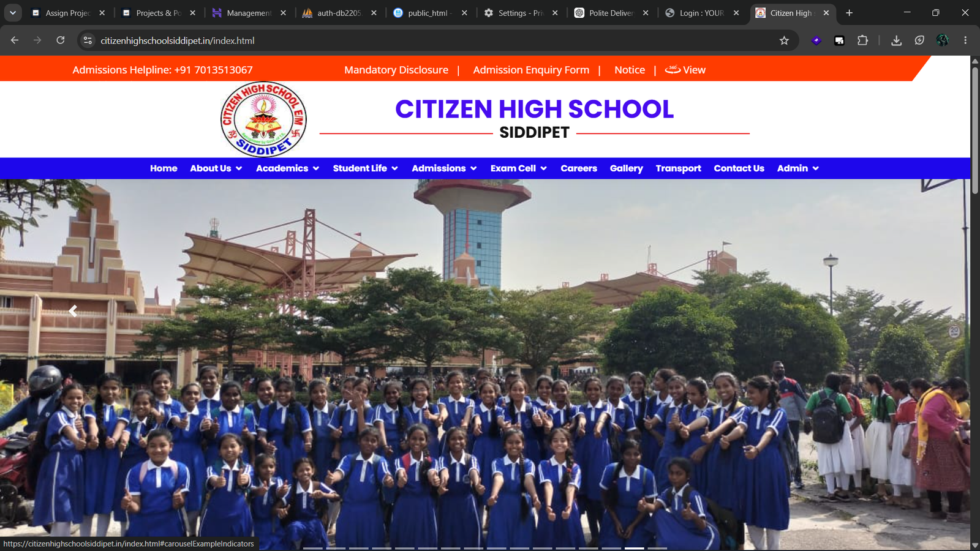Click the browser forward arrow

click(x=37, y=40)
